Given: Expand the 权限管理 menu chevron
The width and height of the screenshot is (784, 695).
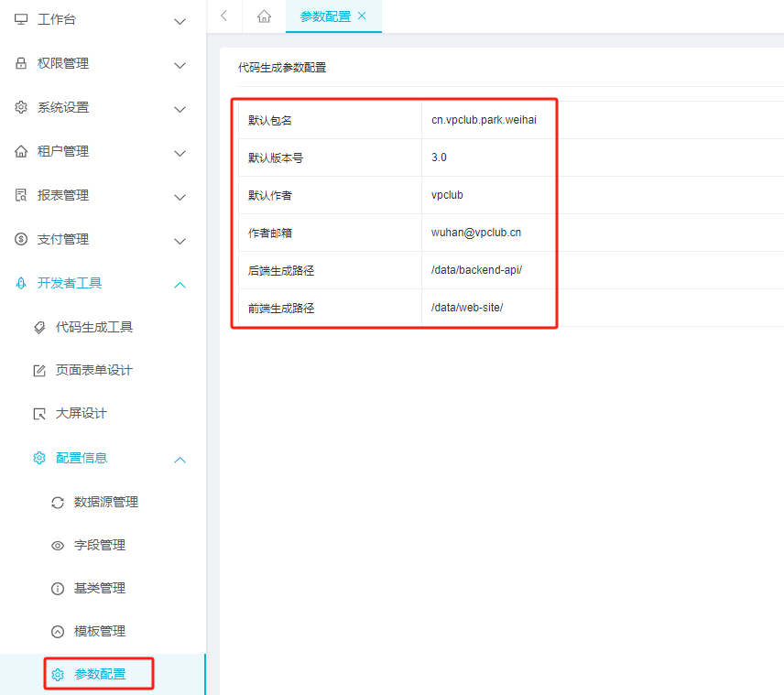Looking at the screenshot, I should pyautogui.click(x=180, y=66).
